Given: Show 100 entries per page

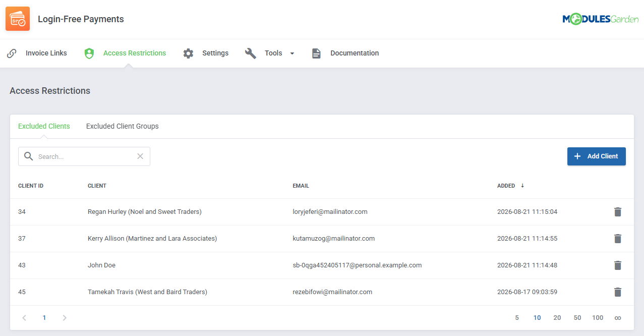Looking at the screenshot, I should click(x=598, y=318).
